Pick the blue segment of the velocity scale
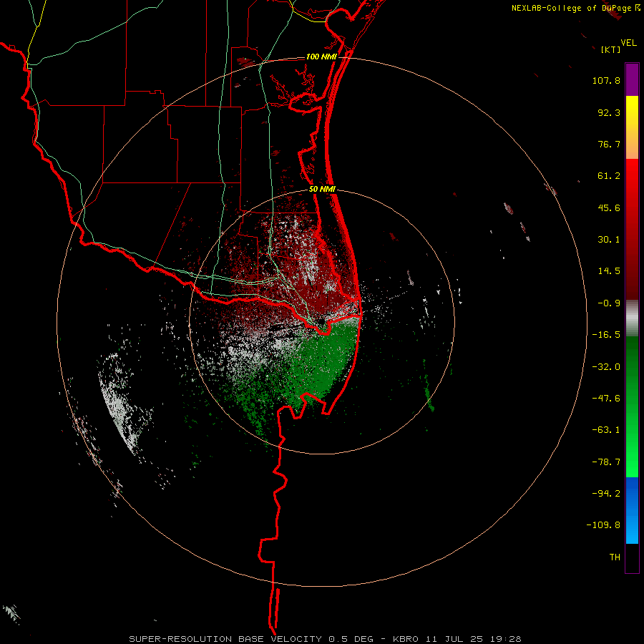 pos(632,510)
